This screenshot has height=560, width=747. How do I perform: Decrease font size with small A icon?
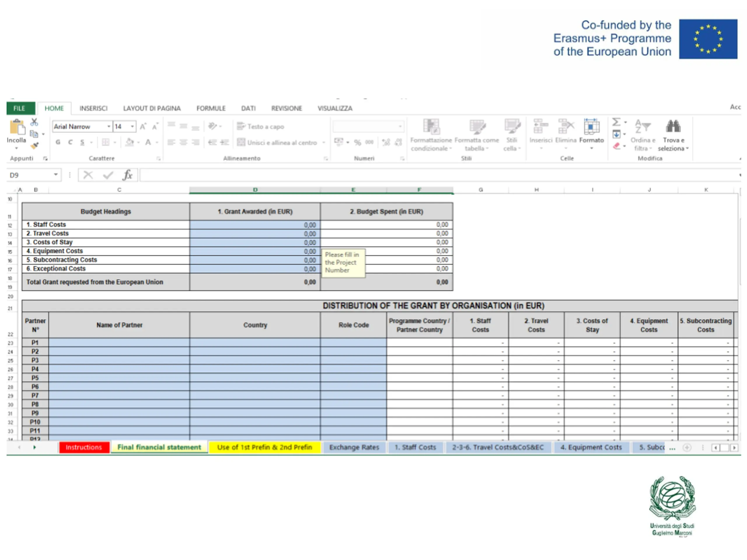[155, 127]
